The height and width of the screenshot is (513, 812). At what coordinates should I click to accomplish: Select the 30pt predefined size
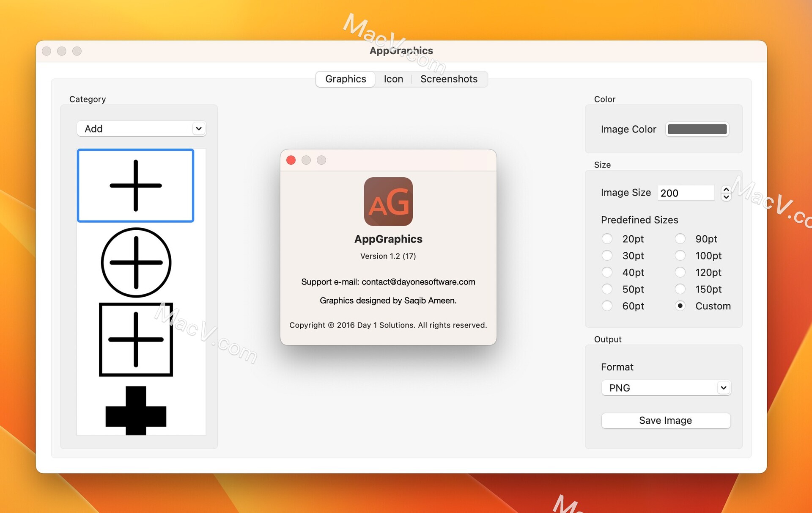click(x=607, y=256)
